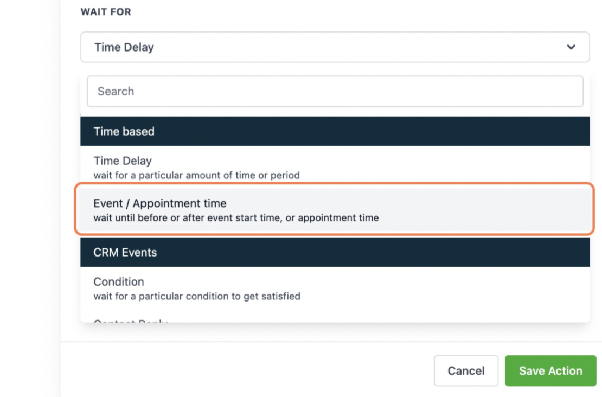Click the Time based section header

335,131
